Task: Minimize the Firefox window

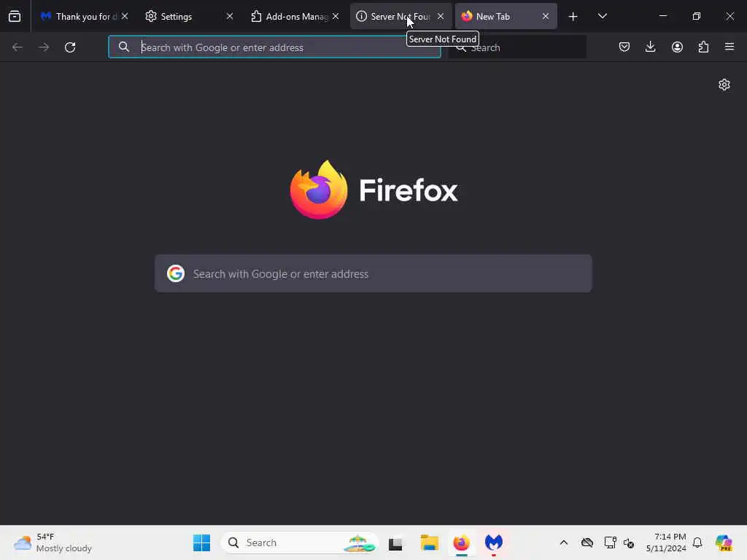Action: point(662,16)
